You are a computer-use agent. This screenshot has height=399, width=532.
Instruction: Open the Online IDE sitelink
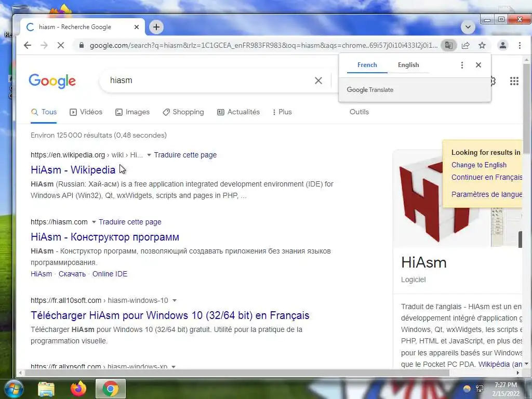point(110,274)
